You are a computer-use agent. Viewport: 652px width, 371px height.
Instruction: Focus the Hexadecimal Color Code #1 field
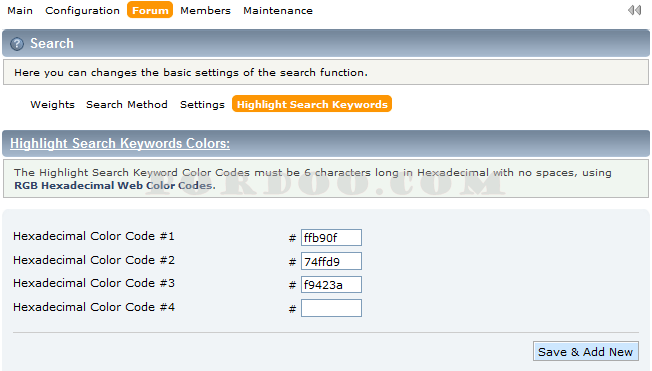click(331, 237)
